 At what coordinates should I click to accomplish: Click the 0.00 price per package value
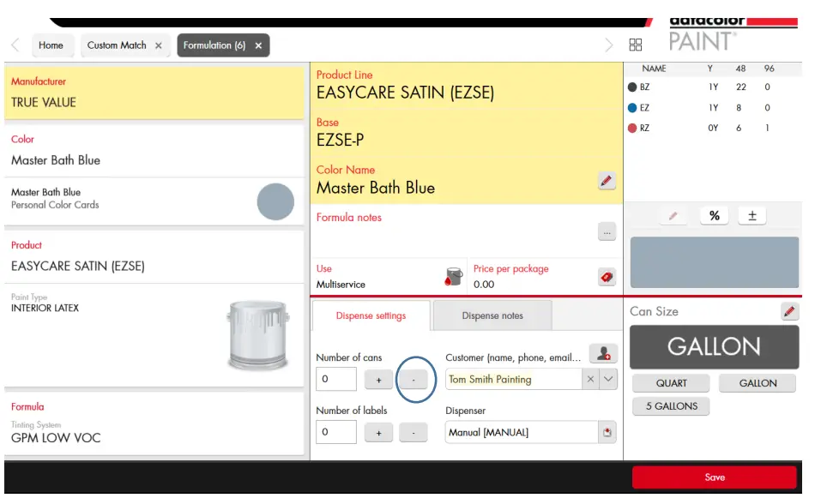click(x=484, y=285)
